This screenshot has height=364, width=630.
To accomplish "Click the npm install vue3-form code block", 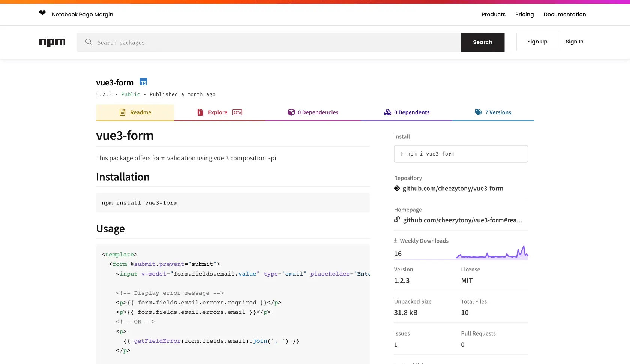I will (233, 202).
